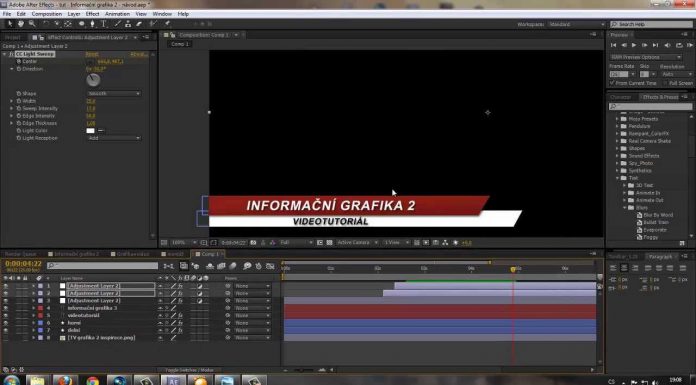The image size is (696, 385).
Task: Expand the Animate In preset folder
Action: pyautogui.click(x=625, y=193)
